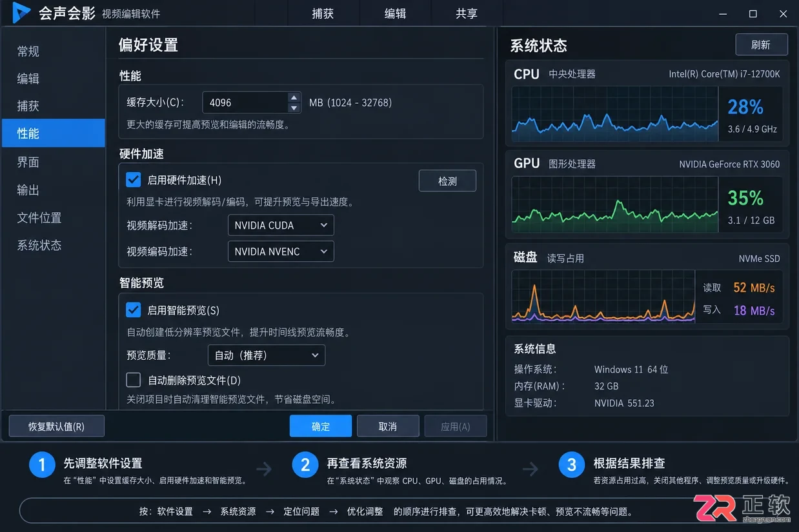Screen dimensions: 799x532
Task: Click the 缓存大小 value field
Action: pyautogui.click(x=245, y=103)
